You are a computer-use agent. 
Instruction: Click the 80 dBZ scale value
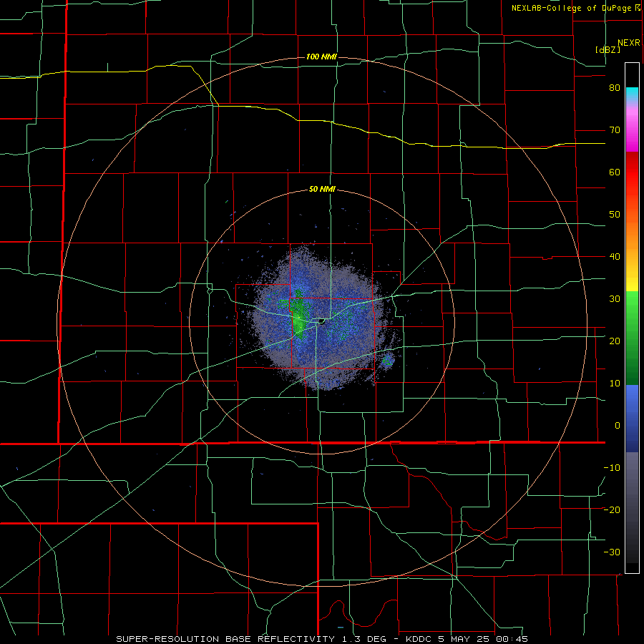[615, 88]
